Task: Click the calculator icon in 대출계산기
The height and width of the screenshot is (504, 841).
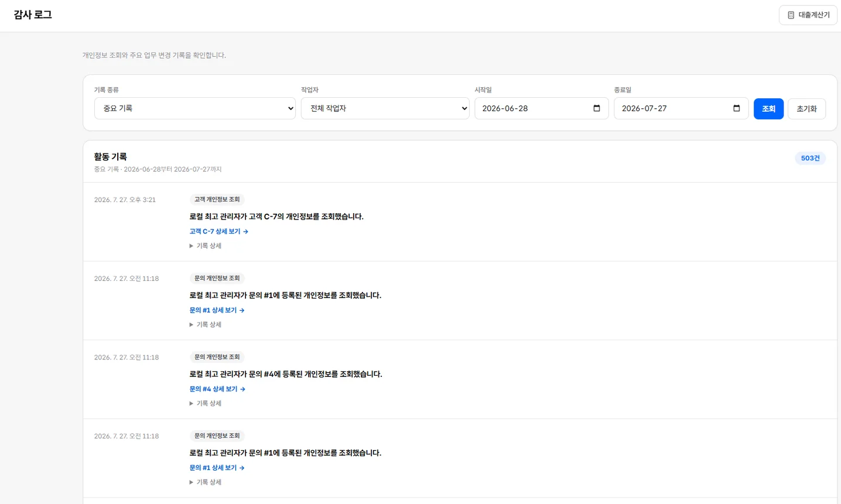Action: click(x=791, y=15)
